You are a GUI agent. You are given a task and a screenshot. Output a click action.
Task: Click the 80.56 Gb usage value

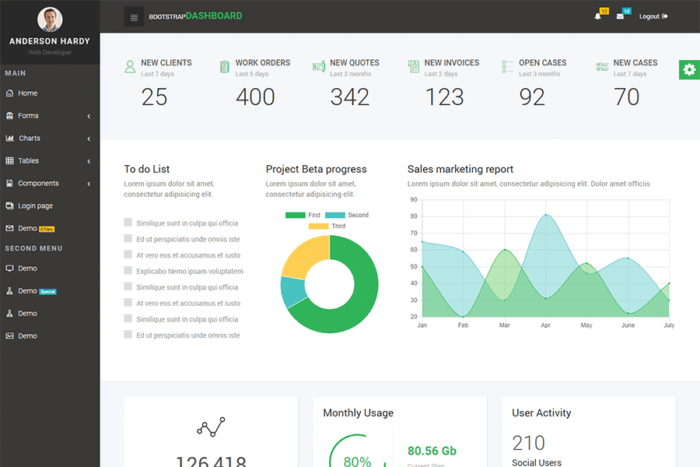[x=432, y=451]
